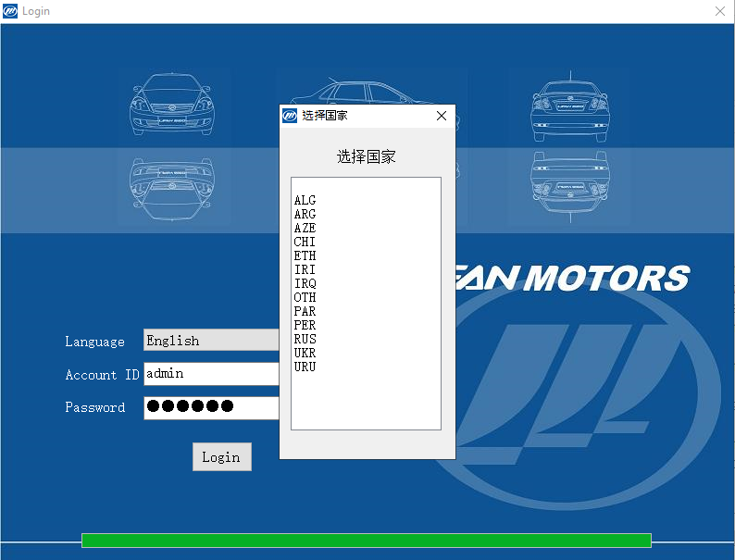Choose CHI in the country list
The width and height of the screenshot is (735, 560).
tap(305, 242)
